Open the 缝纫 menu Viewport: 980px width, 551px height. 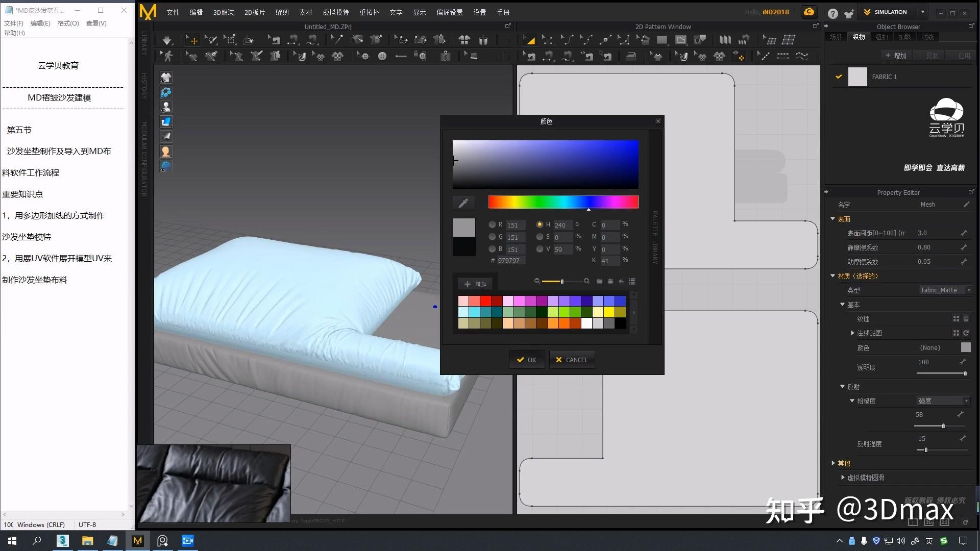[x=282, y=12]
